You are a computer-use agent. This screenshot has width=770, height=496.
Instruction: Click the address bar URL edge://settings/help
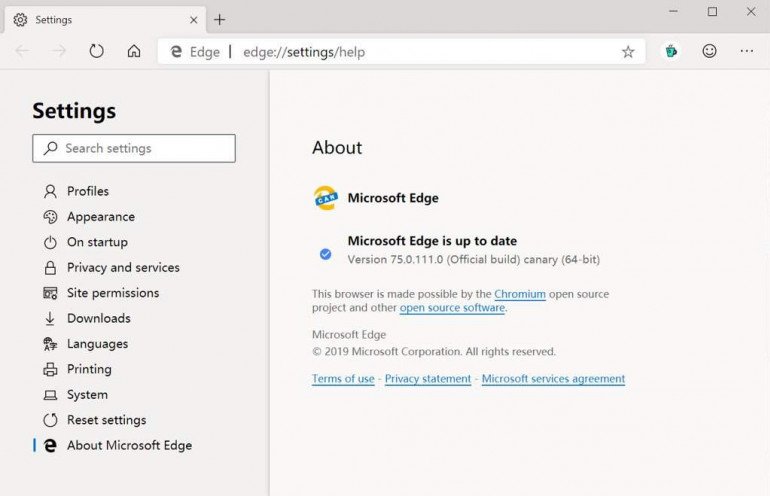(304, 52)
